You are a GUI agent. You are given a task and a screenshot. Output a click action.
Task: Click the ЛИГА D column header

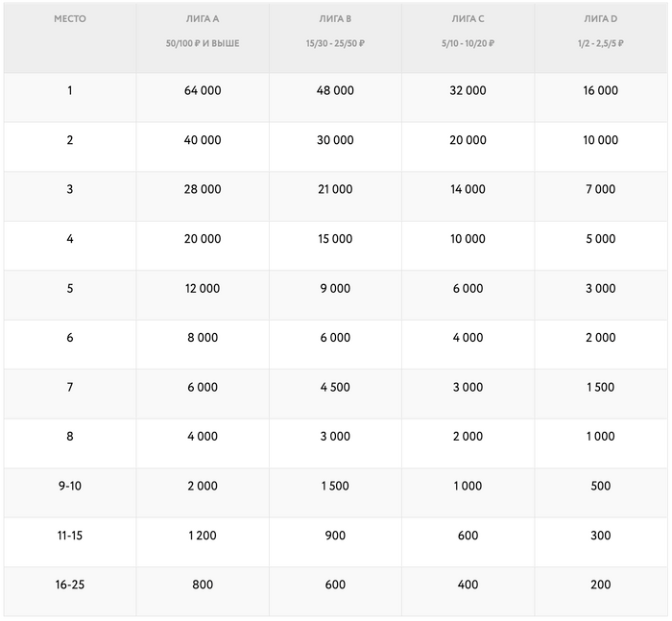(600, 19)
